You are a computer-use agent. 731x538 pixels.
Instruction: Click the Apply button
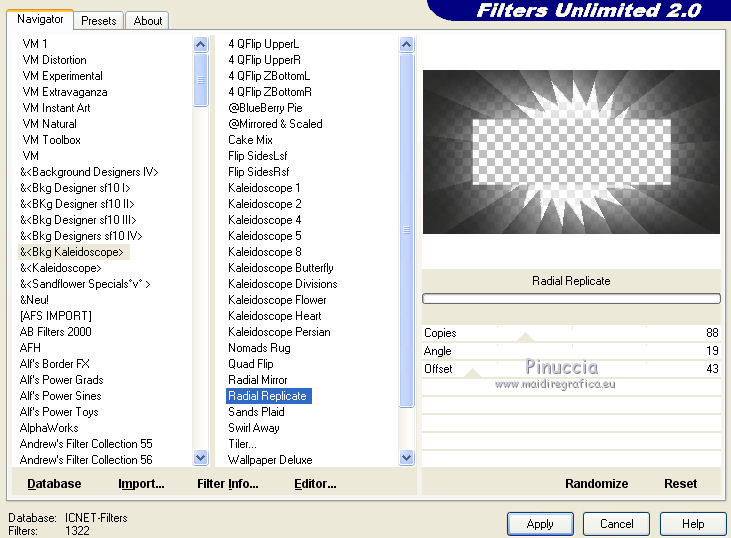540,524
